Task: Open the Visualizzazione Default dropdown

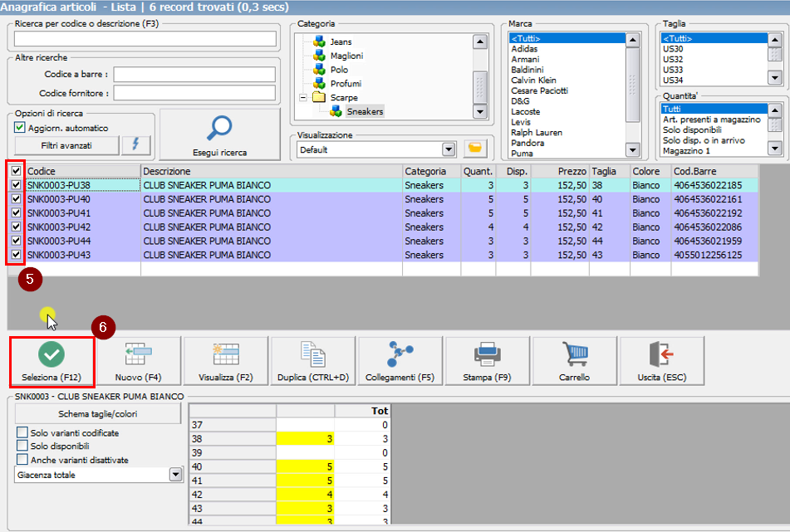Action: click(449, 149)
